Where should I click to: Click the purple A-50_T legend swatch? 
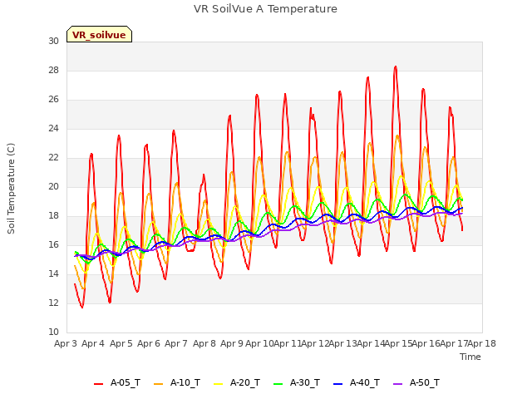click(397, 384)
